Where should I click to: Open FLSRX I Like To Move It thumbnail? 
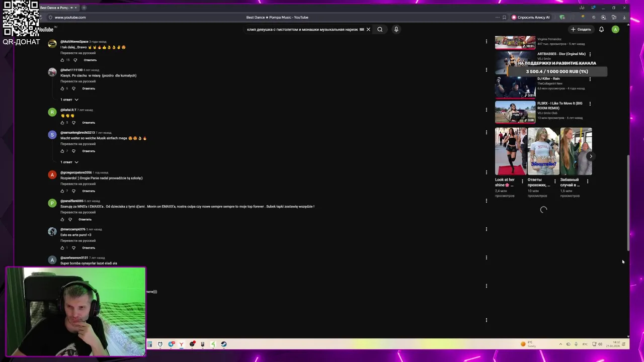(515, 112)
